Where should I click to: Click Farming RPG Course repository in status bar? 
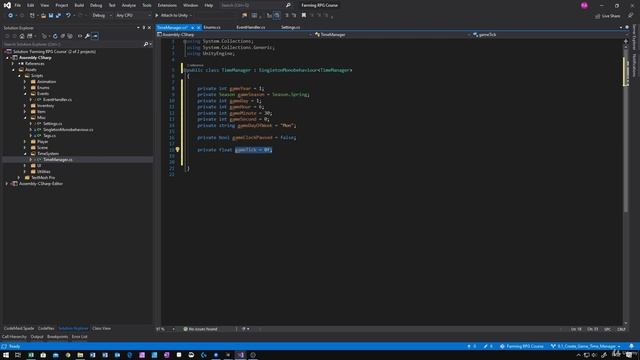522,346
